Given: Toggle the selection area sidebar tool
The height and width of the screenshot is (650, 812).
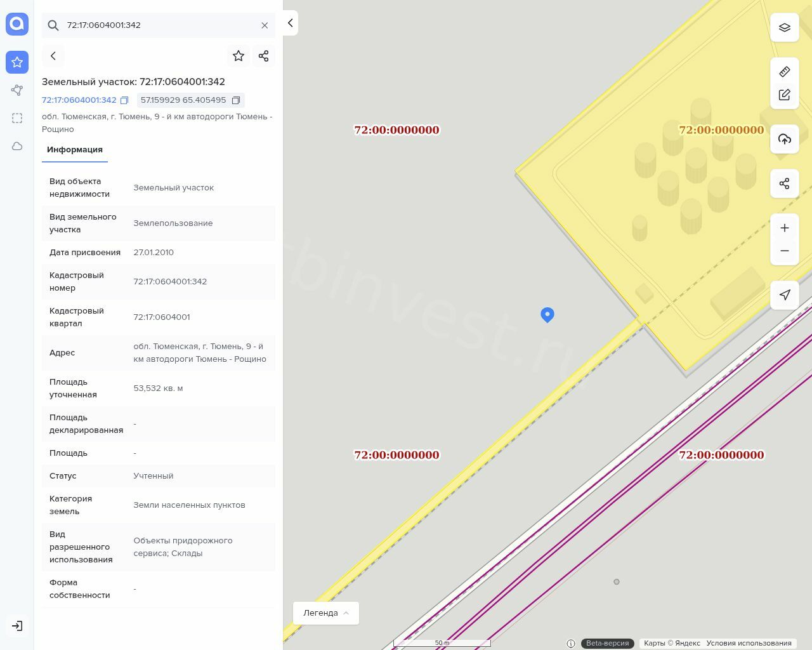Looking at the screenshot, I should [17, 118].
